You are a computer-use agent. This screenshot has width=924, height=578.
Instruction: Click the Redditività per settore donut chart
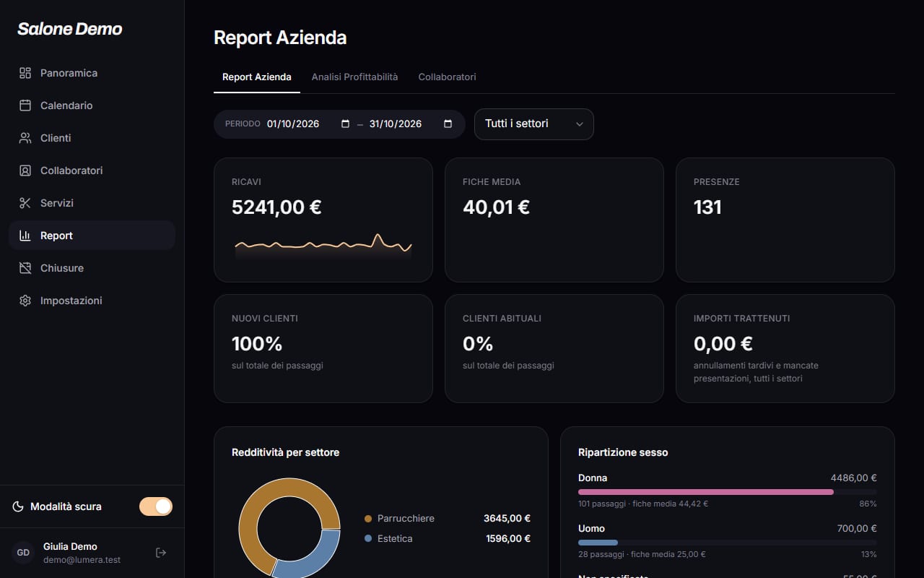coord(289,527)
